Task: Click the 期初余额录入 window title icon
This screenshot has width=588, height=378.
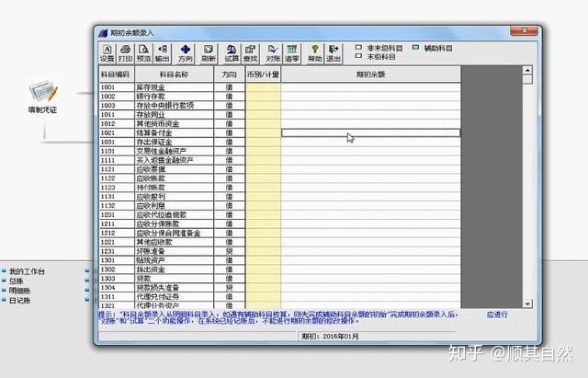Action: 103,33
